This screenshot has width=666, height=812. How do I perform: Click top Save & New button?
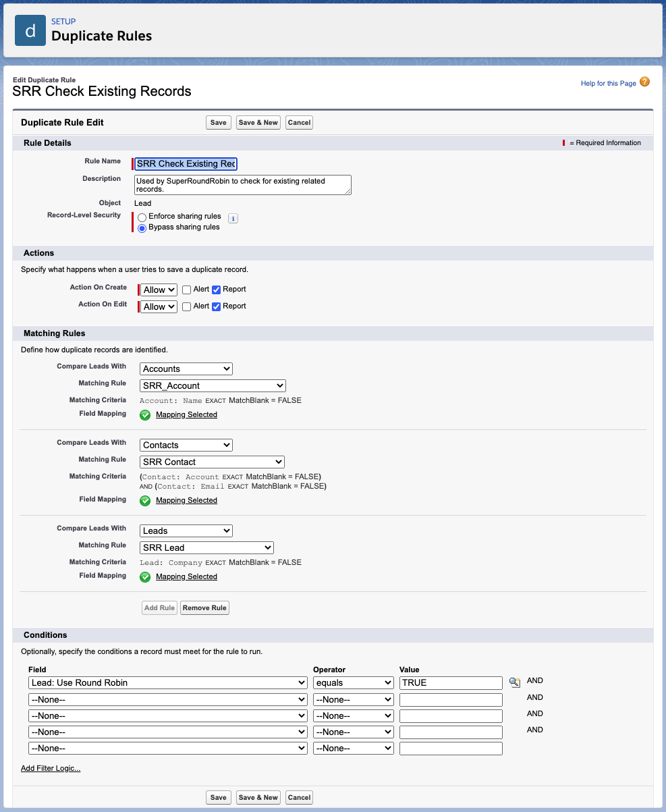click(x=258, y=122)
